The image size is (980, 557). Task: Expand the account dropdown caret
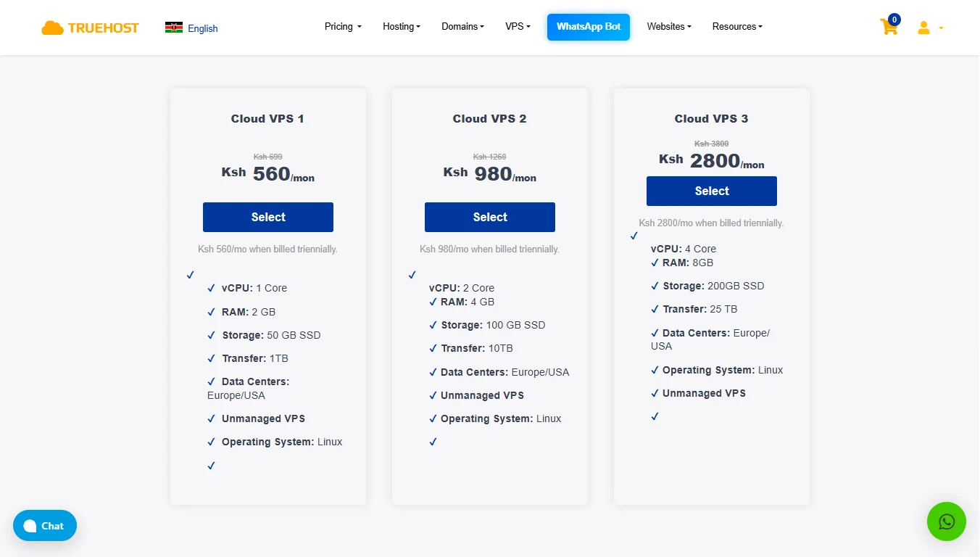941,28
